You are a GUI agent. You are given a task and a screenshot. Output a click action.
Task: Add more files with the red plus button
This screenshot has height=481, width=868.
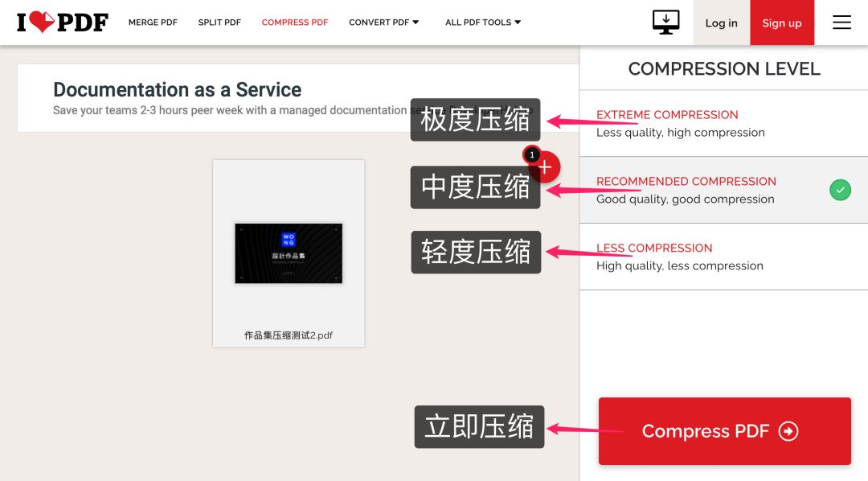pos(545,166)
